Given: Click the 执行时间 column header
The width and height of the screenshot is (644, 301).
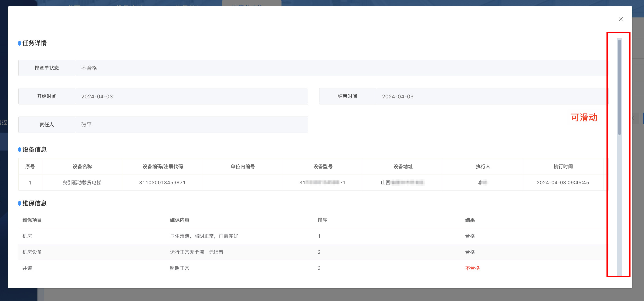Looking at the screenshot, I should pyautogui.click(x=563, y=167).
